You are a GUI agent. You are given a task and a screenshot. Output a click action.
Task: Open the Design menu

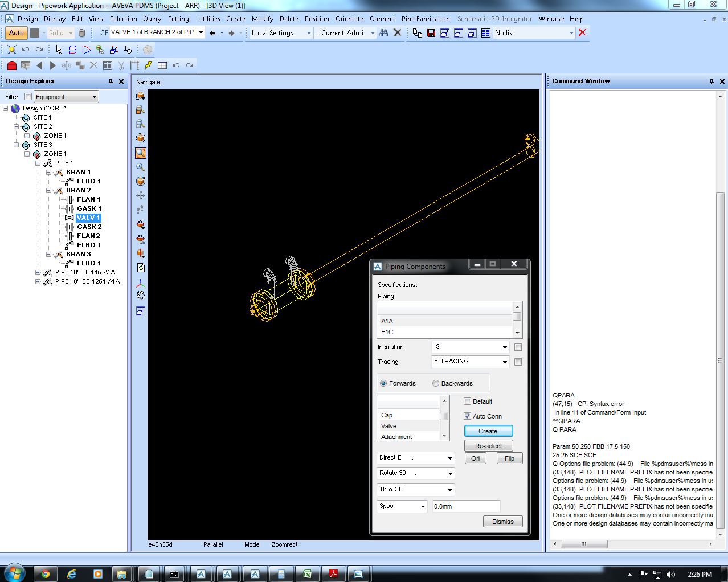[27, 19]
